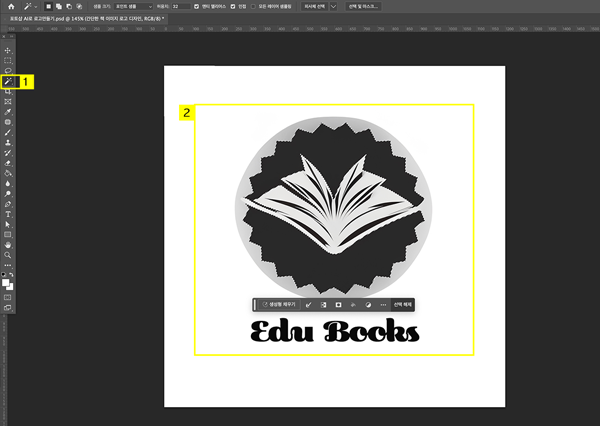Click the Select Subject button
This screenshot has width=600, height=426.
315,7
